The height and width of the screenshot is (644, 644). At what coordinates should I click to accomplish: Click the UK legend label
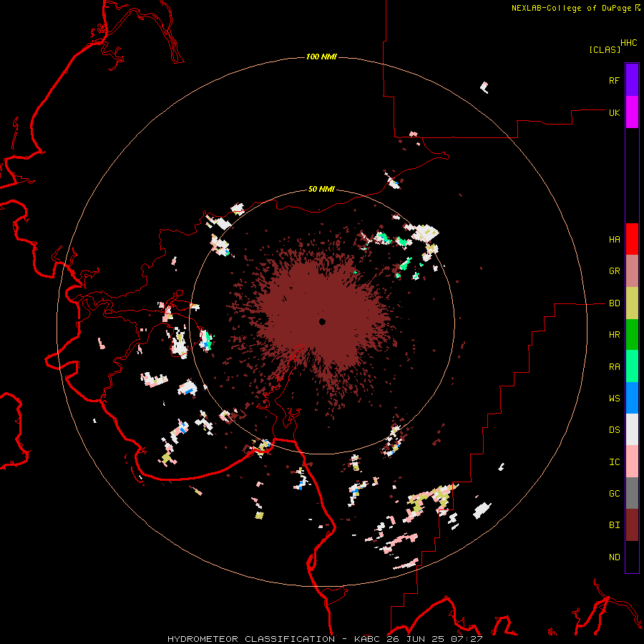tap(614, 112)
